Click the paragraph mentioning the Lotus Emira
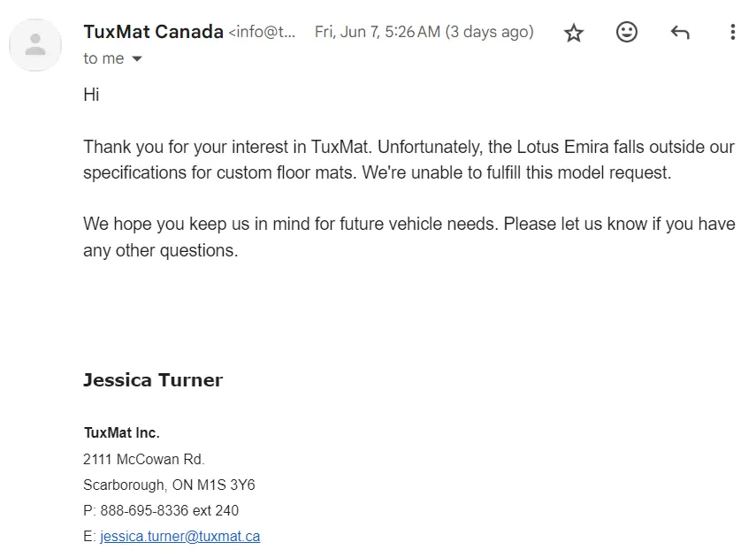 click(x=409, y=160)
